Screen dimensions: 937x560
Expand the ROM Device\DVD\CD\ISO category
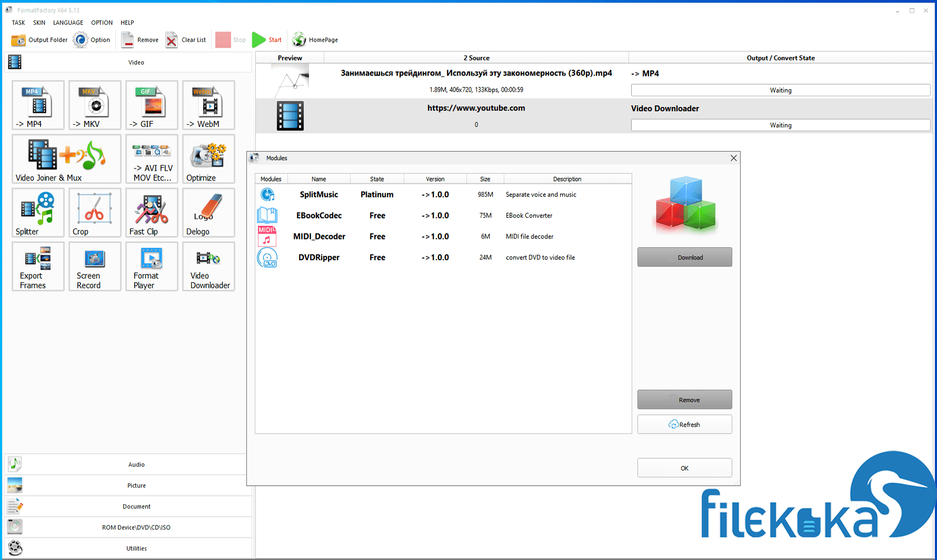128,527
